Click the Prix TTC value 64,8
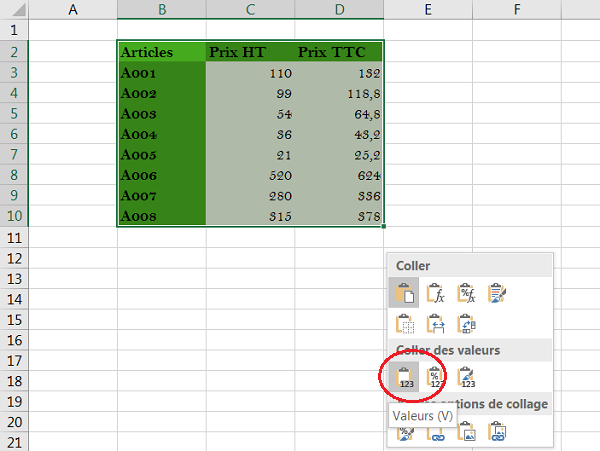 (x=339, y=113)
